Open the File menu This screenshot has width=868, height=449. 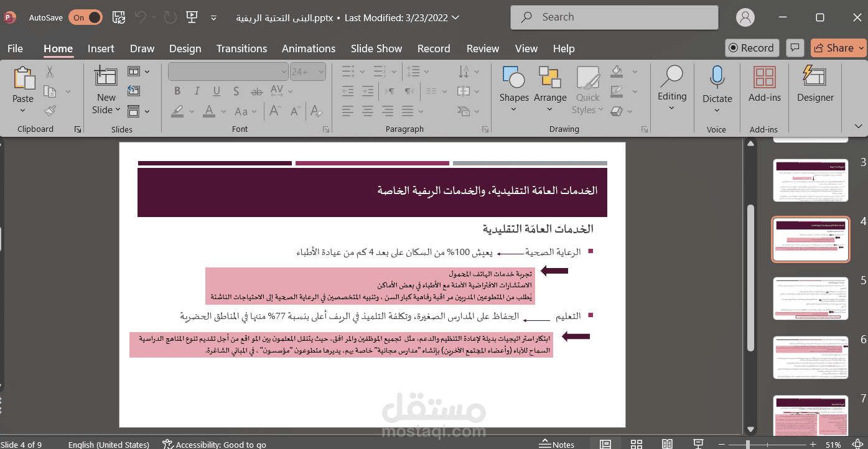[15, 49]
